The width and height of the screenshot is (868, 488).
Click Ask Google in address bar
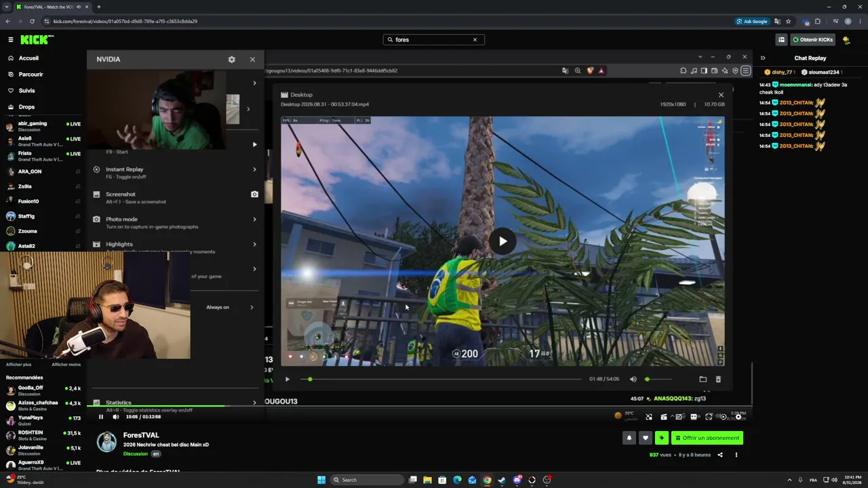[752, 22]
